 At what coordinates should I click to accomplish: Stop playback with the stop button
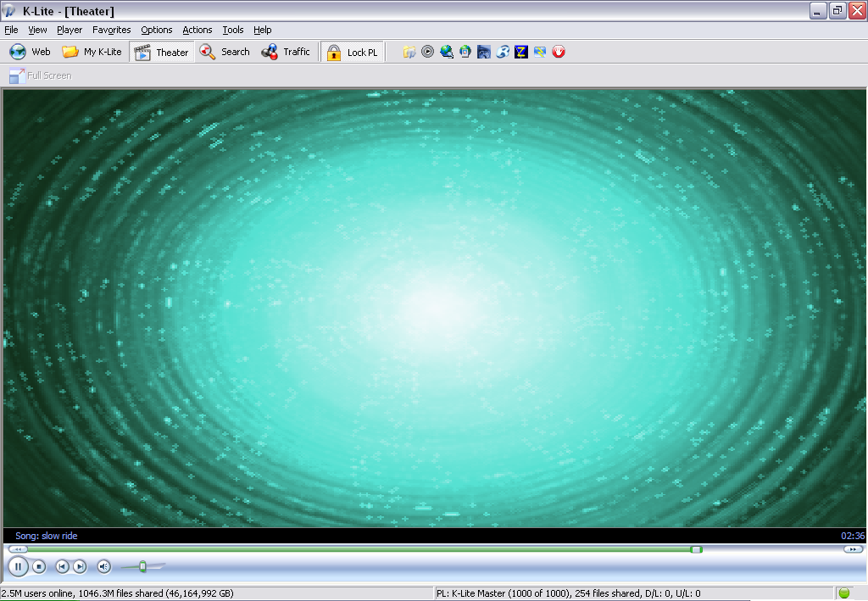click(x=39, y=566)
